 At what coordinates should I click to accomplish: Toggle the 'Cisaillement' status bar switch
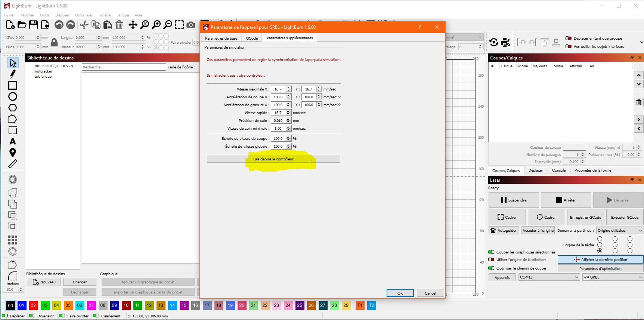pyautogui.click(x=96, y=316)
